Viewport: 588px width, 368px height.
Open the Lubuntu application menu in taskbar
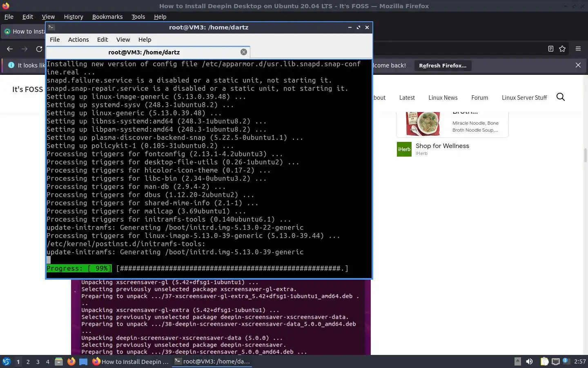tap(7, 361)
